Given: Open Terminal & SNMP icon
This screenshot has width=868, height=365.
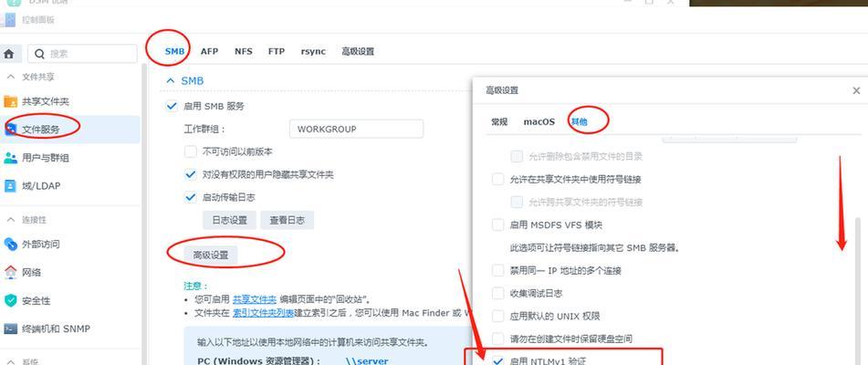Looking at the screenshot, I should point(11,328).
